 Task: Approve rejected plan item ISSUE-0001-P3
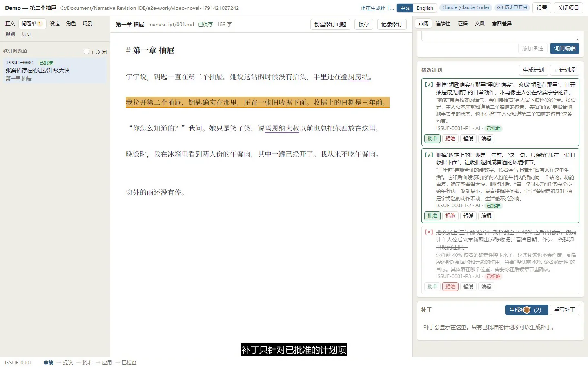pyautogui.click(x=432, y=287)
